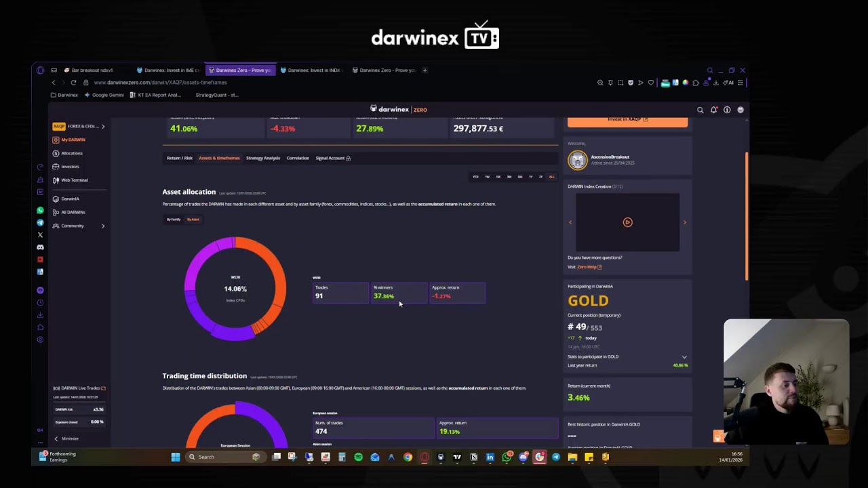Switch to the Return / Risk tab

tap(180, 158)
